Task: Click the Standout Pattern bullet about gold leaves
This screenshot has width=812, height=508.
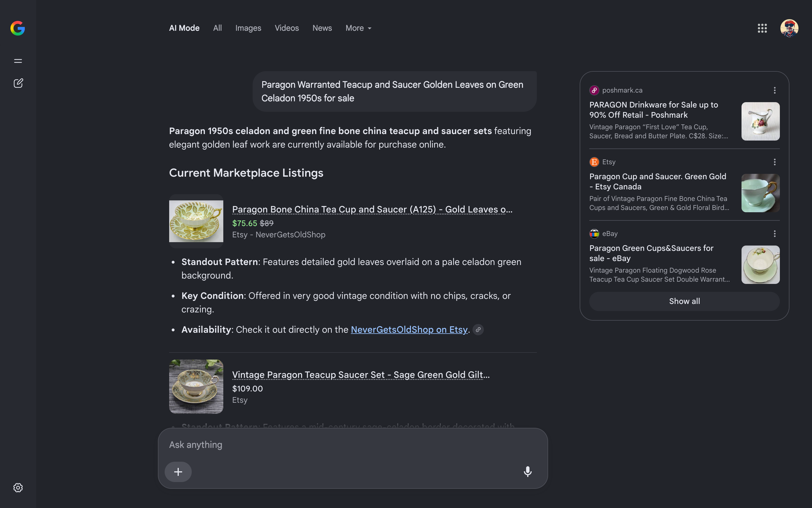Action: pyautogui.click(x=351, y=268)
